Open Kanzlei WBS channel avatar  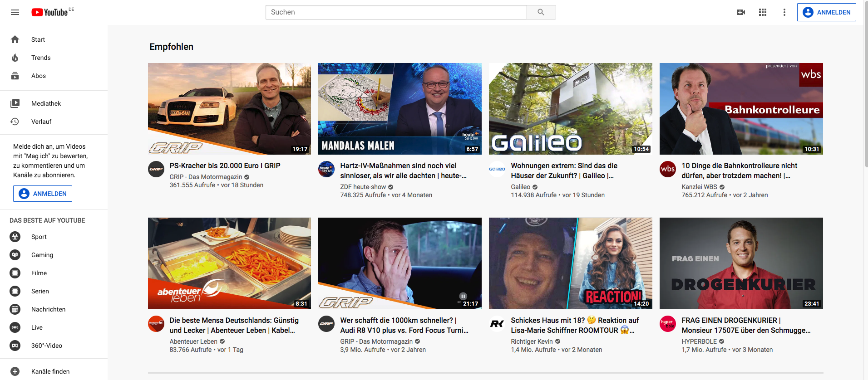(668, 169)
